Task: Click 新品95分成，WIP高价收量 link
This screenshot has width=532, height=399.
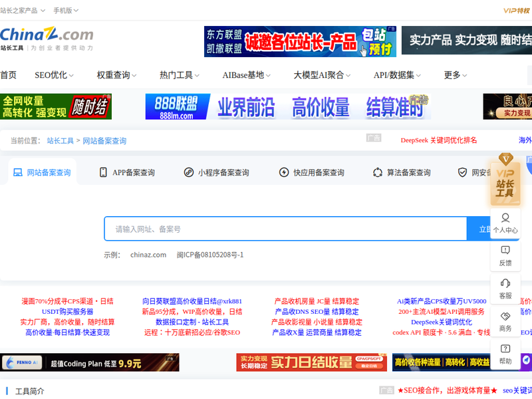Action: (x=192, y=311)
